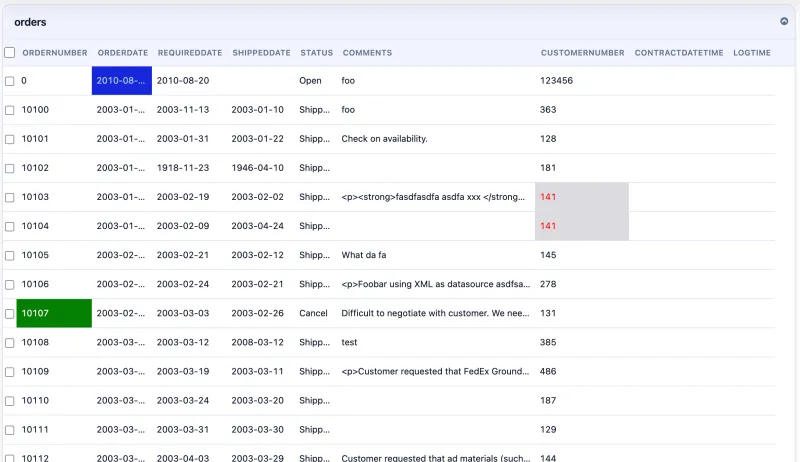The image size is (800, 462).
Task: Mark the checkbox for order 10111
Action: 10,430
